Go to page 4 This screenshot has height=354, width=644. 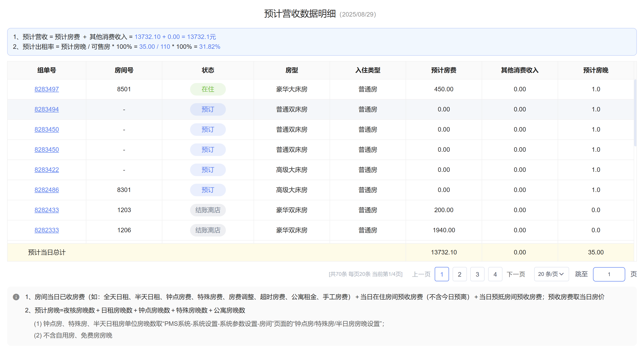tap(495, 274)
